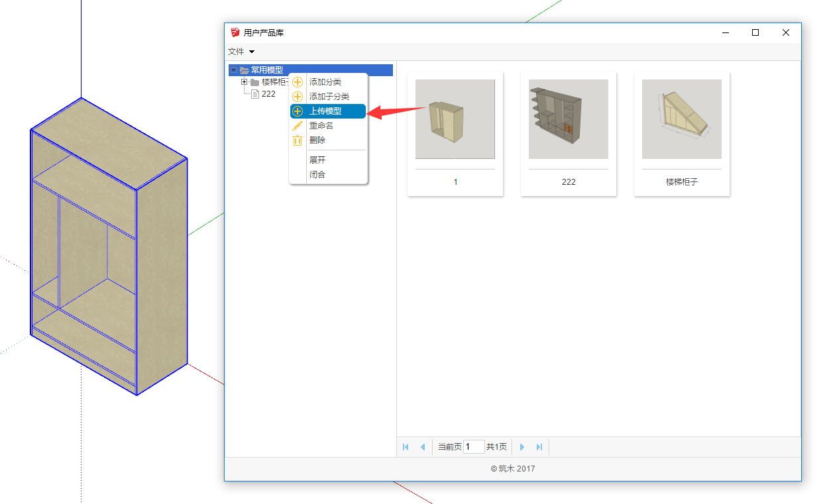Screen dimensions: 827x504
Task: Choose 上传模型 from the context menu
Action: [x=325, y=111]
